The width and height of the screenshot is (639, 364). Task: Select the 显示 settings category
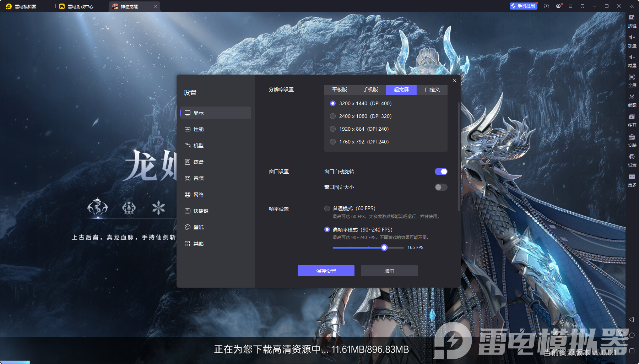(216, 113)
